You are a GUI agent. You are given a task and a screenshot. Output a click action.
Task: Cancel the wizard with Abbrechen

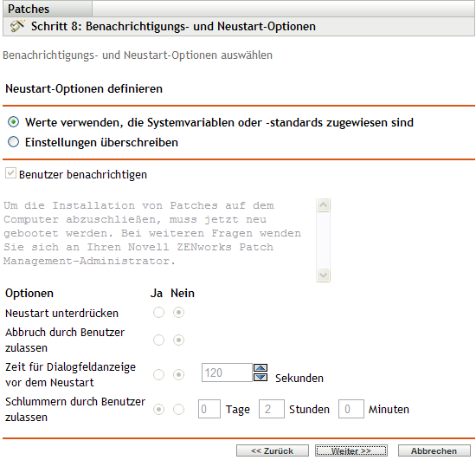[x=434, y=450]
